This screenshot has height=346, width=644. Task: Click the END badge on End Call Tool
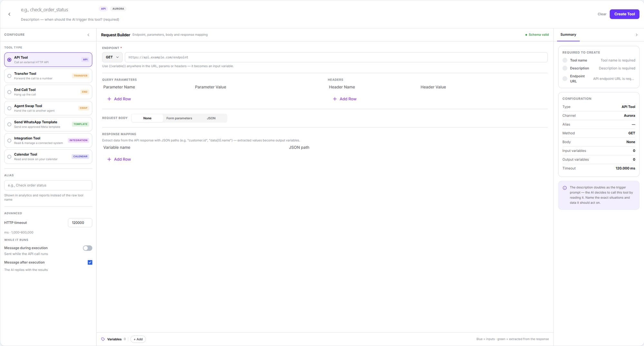click(x=84, y=92)
